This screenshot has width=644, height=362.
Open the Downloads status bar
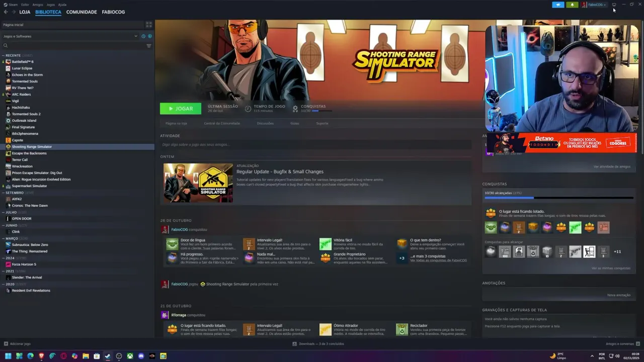point(318,344)
